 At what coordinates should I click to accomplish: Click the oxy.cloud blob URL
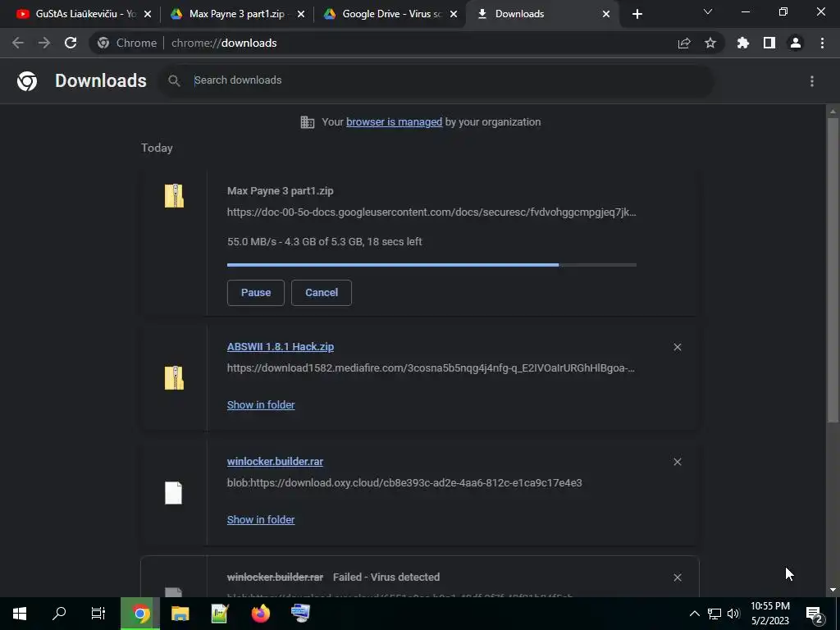(x=404, y=482)
